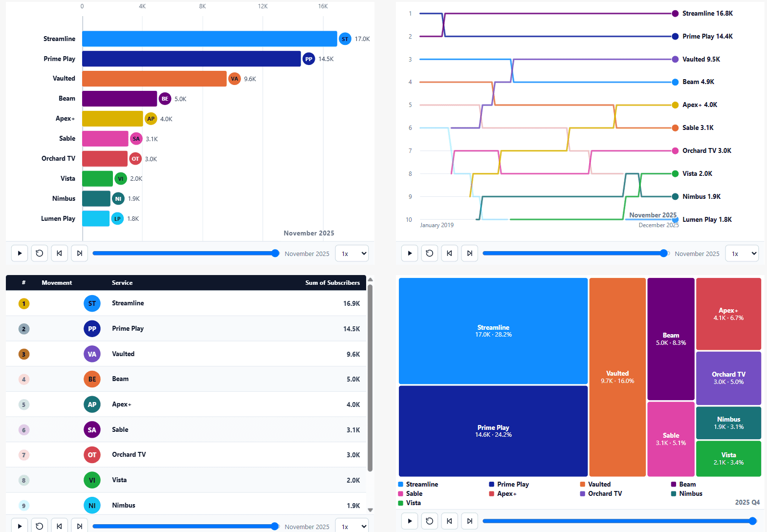
Task: Click the # rank column header
Action: tap(23, 282)
